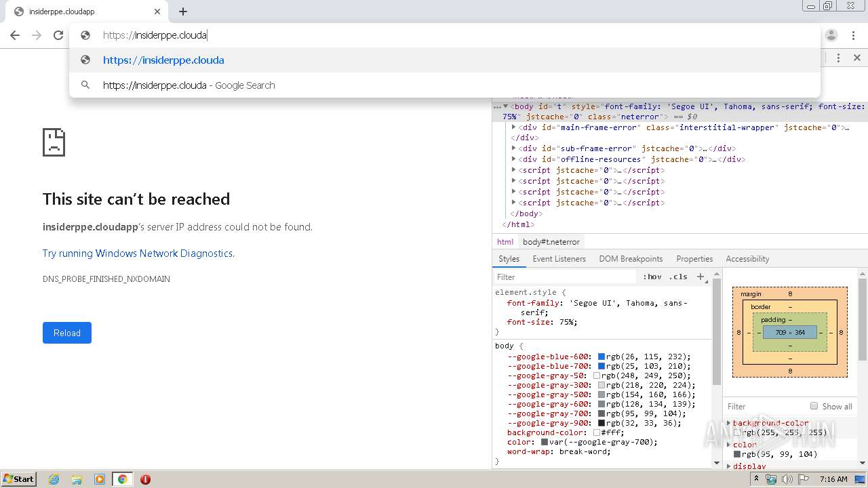Click the closing </html> tag line
Viewport: 868px width, 488px height.
[x=518, y=224]
